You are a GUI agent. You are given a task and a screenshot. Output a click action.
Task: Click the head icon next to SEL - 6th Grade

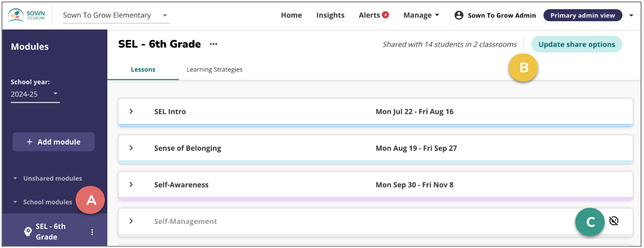tap(28, 232)
